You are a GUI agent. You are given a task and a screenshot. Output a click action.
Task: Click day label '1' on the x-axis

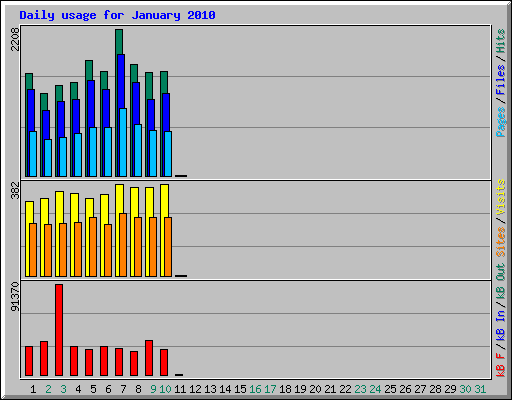[33, 389]
